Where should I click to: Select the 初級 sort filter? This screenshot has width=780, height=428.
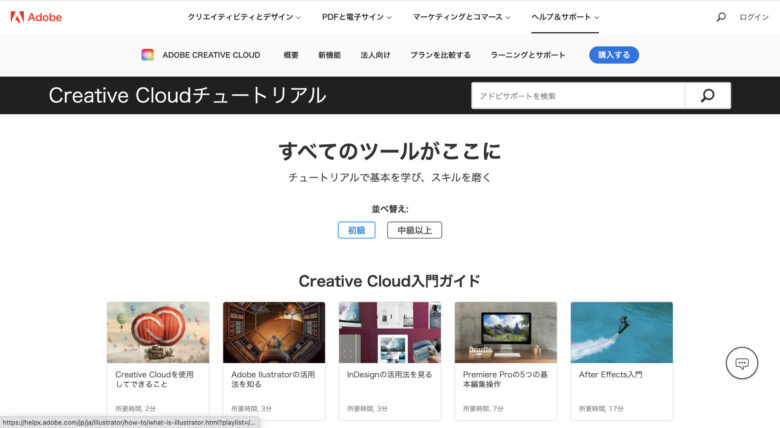[357, 230]
